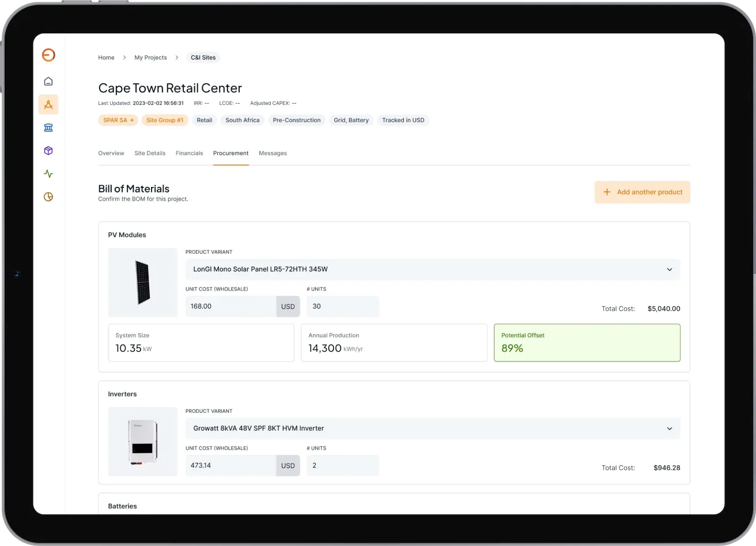
Task: Click the USD currency label beside 168.00
Action: tap(288, 307)
